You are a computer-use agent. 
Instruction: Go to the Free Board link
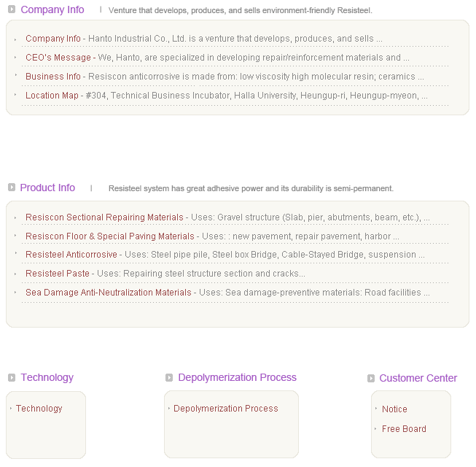404,429
